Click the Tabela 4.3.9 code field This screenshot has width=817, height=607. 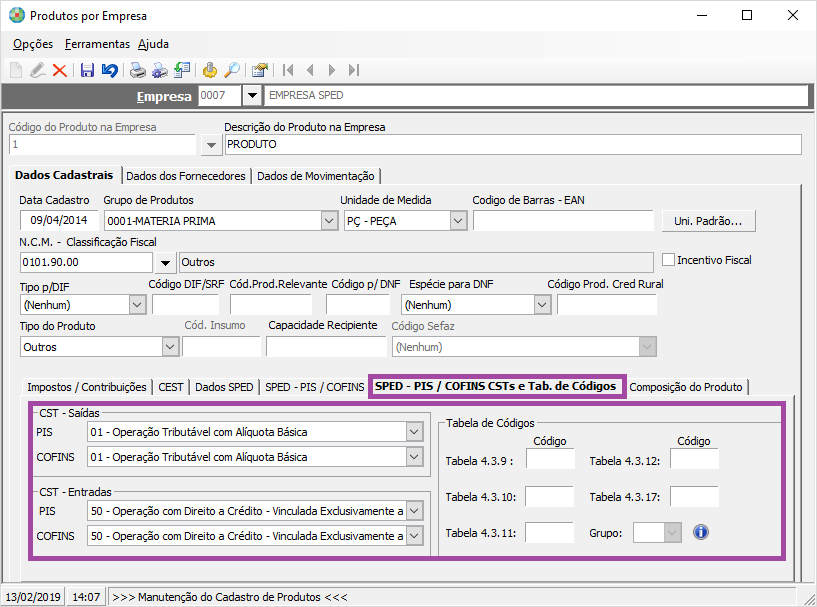(x=550, y=459)
